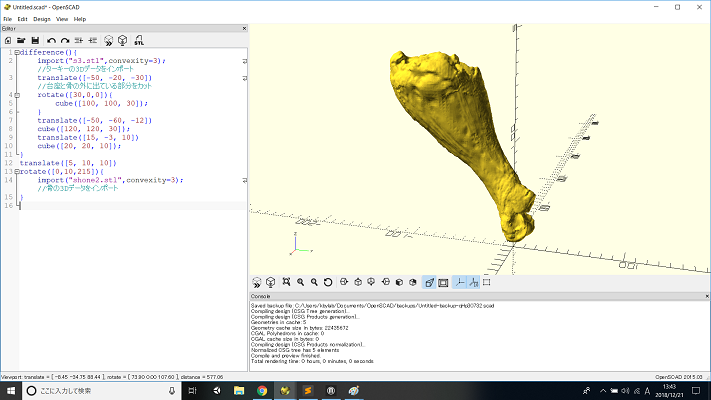Image resolution: width=711 pixels, height=400 pixels.
Task: Click the cube([100, 100, 30]) line
Action: click(102, 103)
